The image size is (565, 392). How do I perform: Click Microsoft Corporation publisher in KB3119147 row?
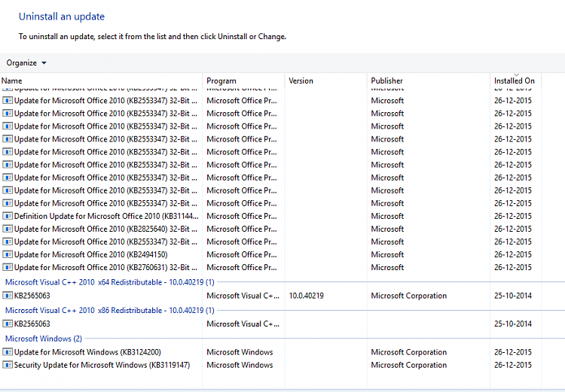408,365
